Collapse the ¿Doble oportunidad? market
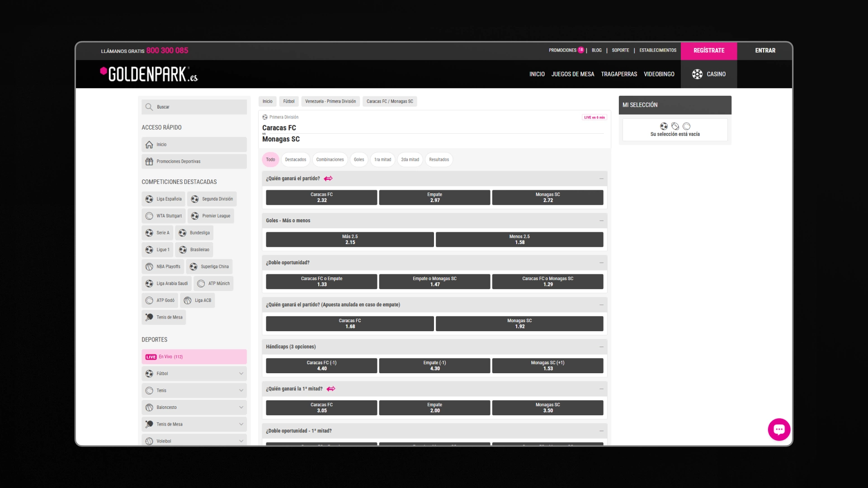Viewport: 868px width, 488px height. [x=601, y=263]
